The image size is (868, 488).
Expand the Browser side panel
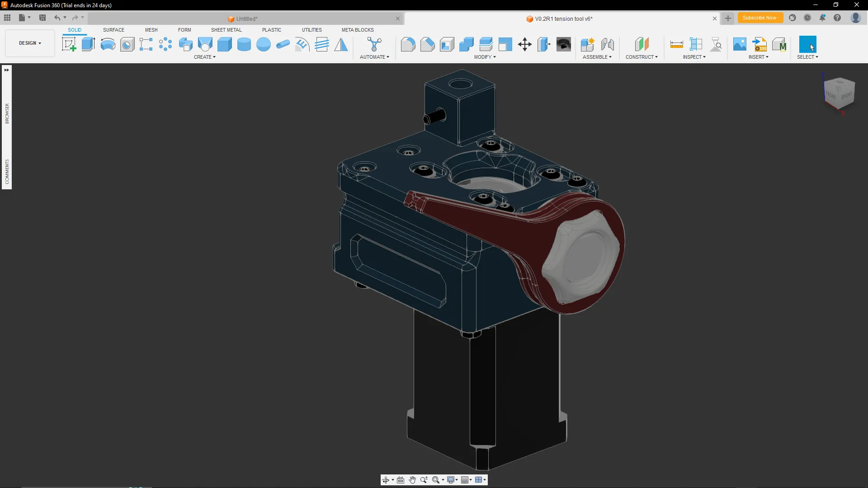pos(7,113)
